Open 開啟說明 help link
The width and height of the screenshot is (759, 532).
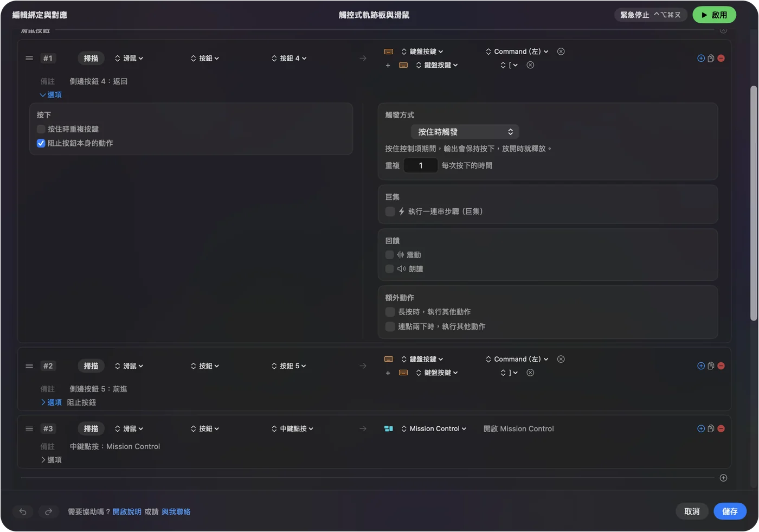[127, 511]
